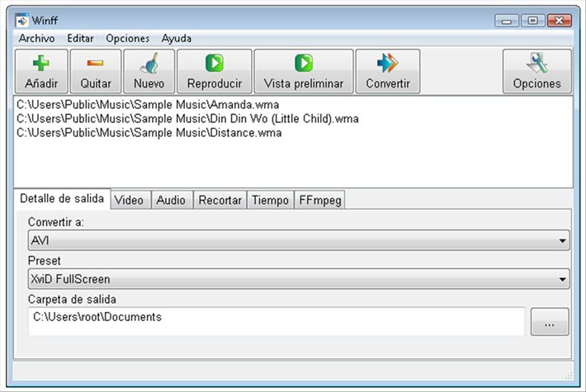The image size is (586, 392).
Task: Open the Ayuda menu
Action: [177, 38]
